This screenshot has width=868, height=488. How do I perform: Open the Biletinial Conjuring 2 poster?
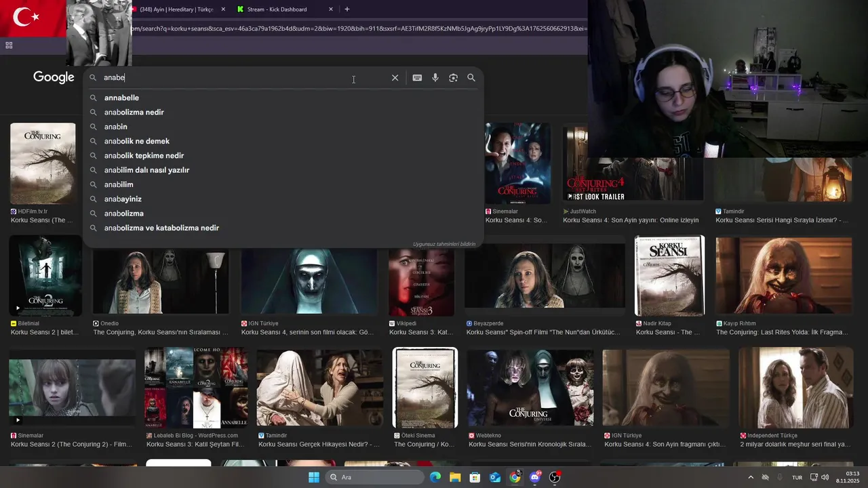click(45, 276)
